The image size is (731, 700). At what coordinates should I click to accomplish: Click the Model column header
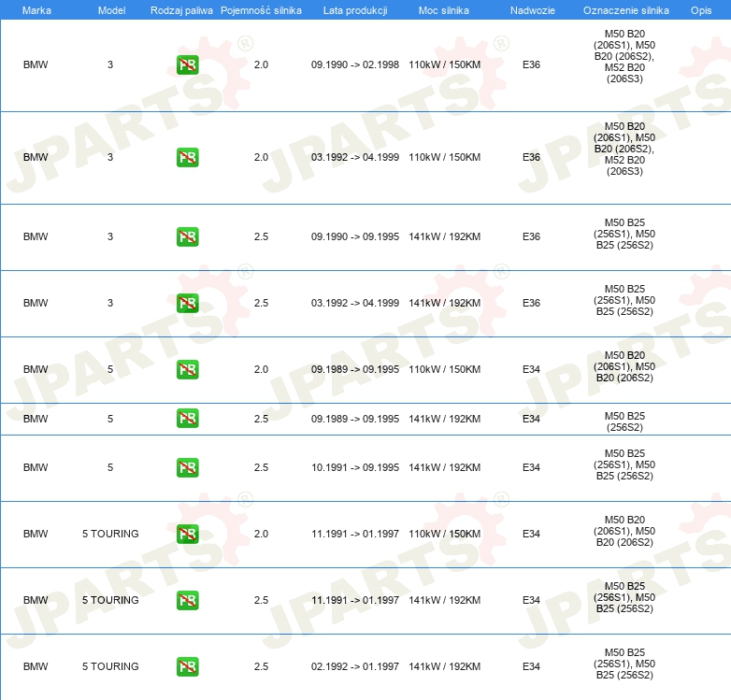point(111,10)
